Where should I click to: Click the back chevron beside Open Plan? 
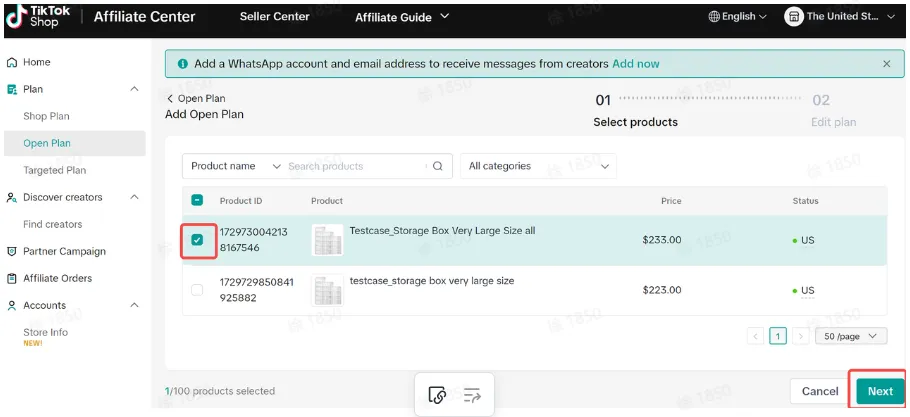tap(170, 99)
